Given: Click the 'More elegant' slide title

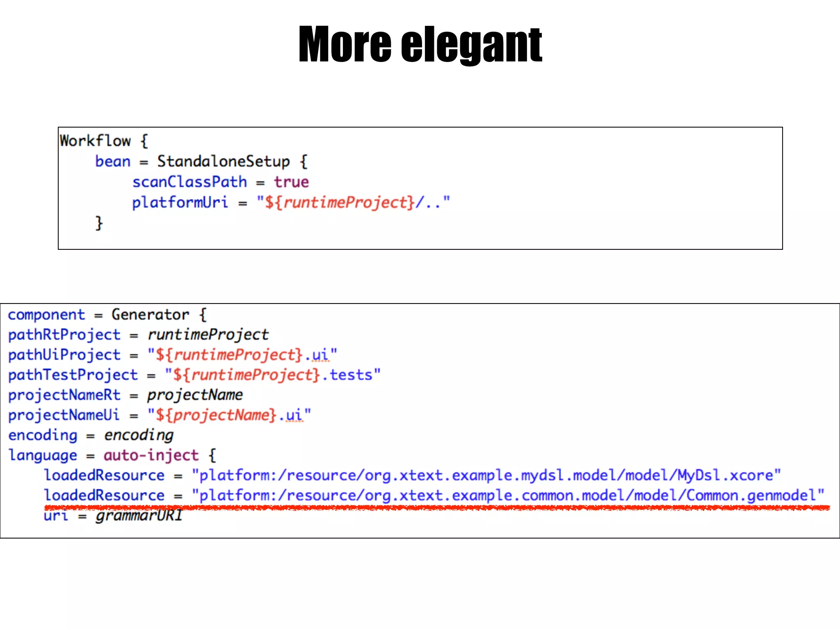Looking at the screenshot, I should tap(420, 44).
